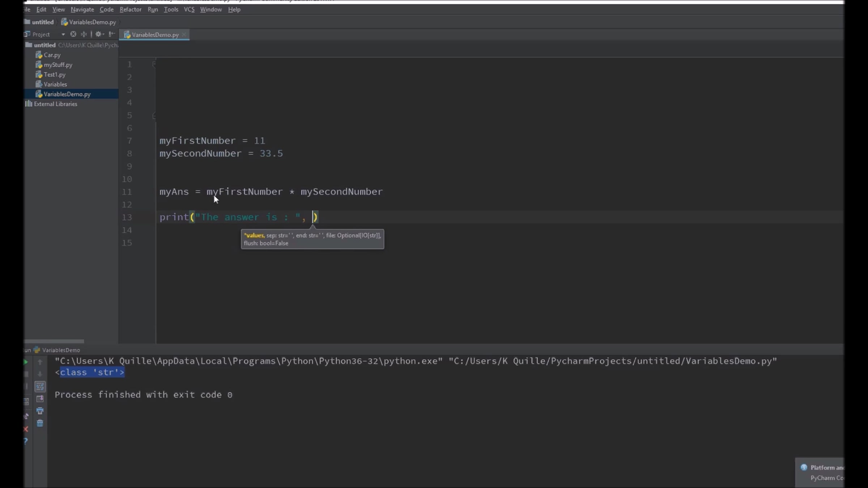
Task: Select myStuff.py in the project tree
Action: click(x=54, y=65)
